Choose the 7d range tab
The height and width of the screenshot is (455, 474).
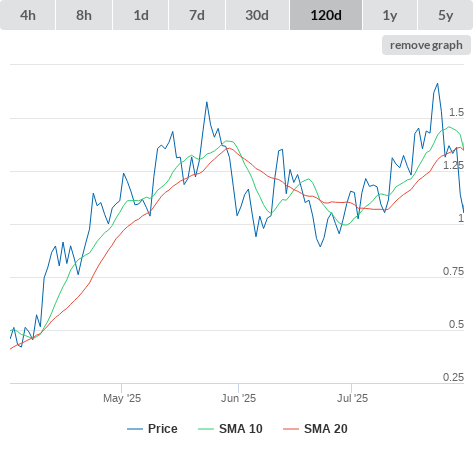click(x=197, y=15)
